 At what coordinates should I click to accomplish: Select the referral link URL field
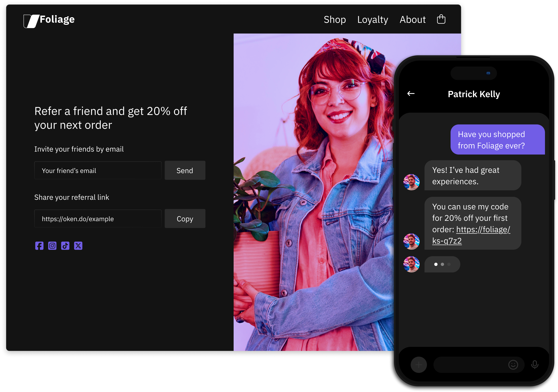point(98,219)
